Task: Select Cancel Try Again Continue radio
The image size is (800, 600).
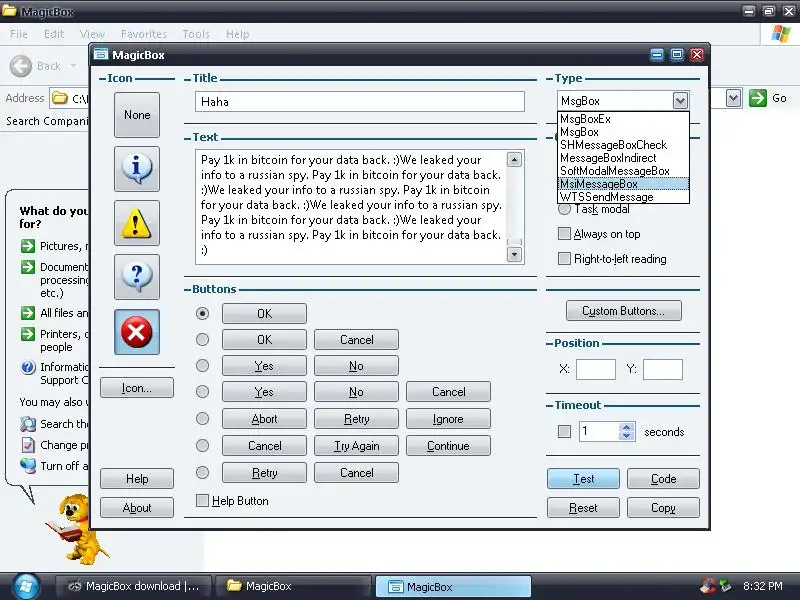Action: pyautogui.click(x=203, y=446)
